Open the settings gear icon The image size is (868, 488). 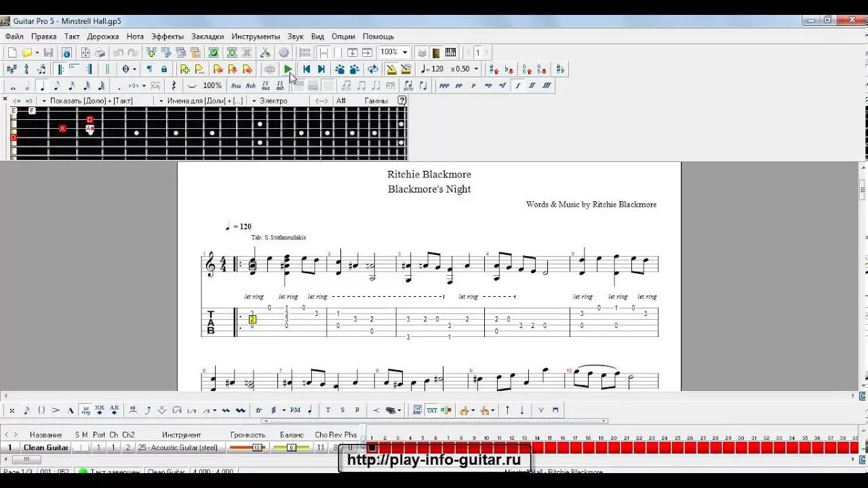[x=283, y=53]
